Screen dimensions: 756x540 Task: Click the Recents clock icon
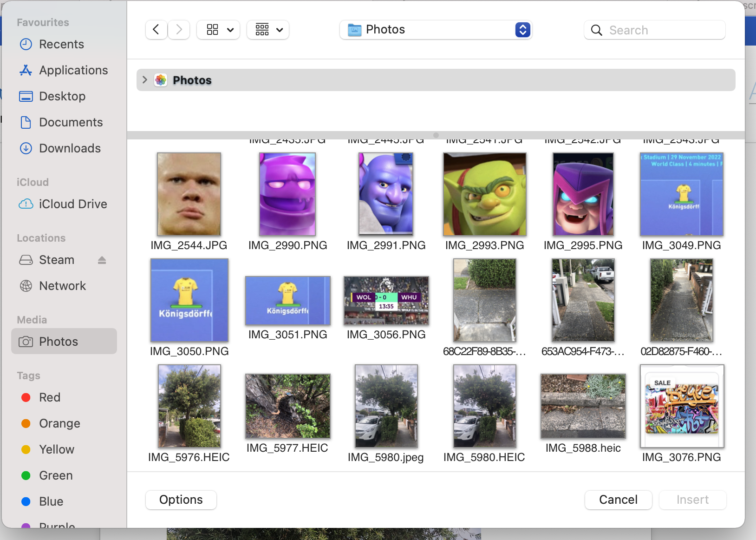click(26, 44)
